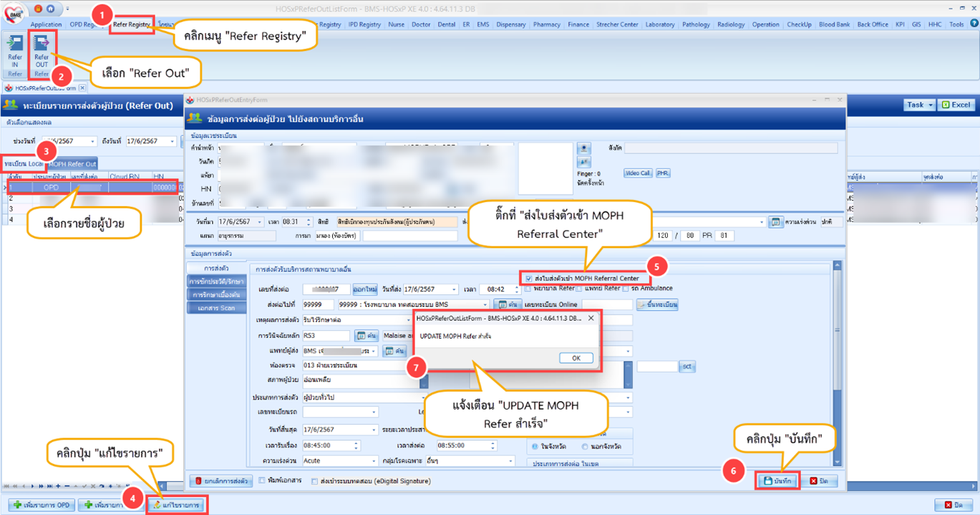Open the Laboratory menu

tap(659, 24)
